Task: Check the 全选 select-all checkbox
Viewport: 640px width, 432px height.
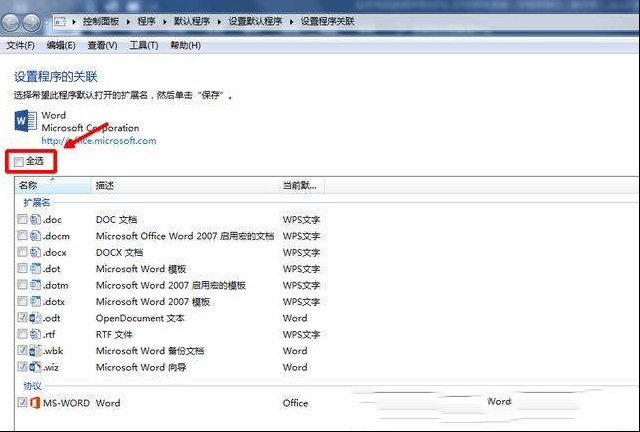Action: pos(18,162)
